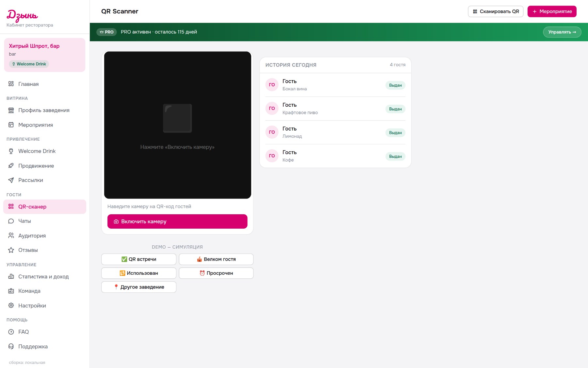Click Управлять in PRO banner
Screen dimensions: 588x368
pos(562,32)
